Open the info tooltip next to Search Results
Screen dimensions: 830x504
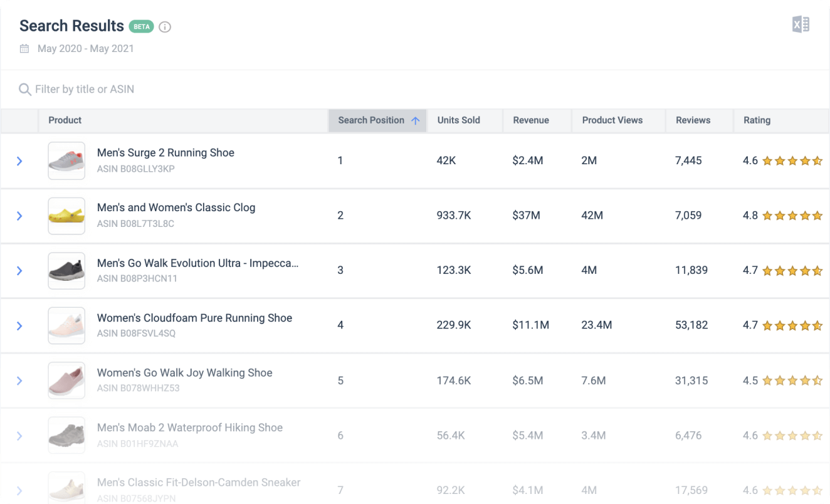pos(165,26)
